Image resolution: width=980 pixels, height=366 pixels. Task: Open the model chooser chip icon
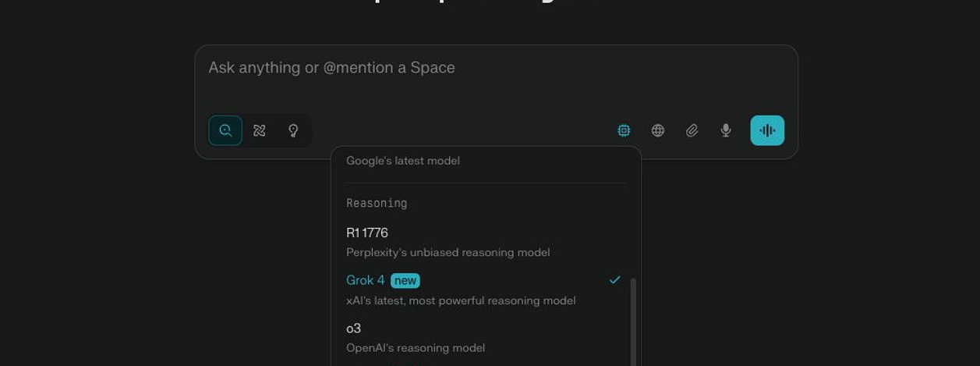click(x=624, y=130)
